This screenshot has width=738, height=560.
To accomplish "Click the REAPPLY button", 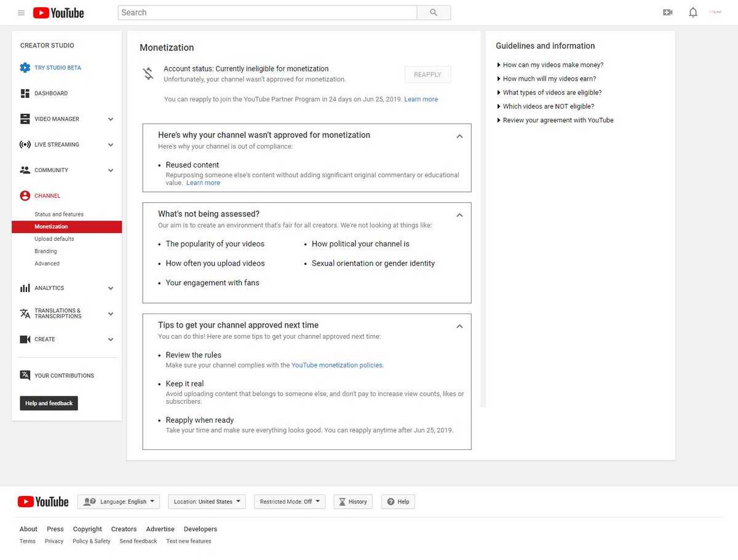I will pos(427,74).
